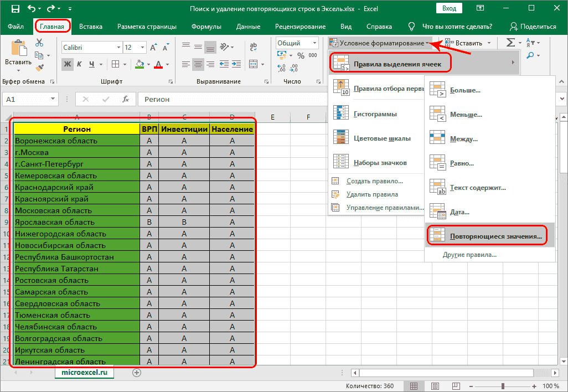Apply bold formatting with the Ж icon
Image resolution: width=568 pixels, height=392 pixels.
tap(66, 65)
